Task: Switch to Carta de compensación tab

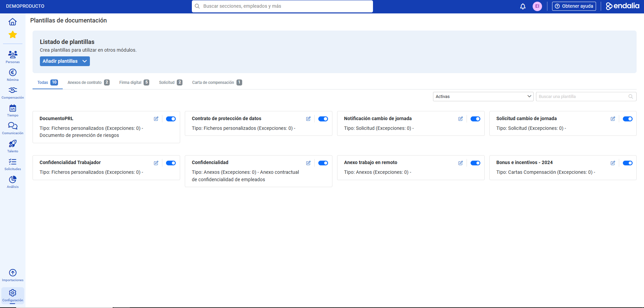Action: click(x=217, y=83)
